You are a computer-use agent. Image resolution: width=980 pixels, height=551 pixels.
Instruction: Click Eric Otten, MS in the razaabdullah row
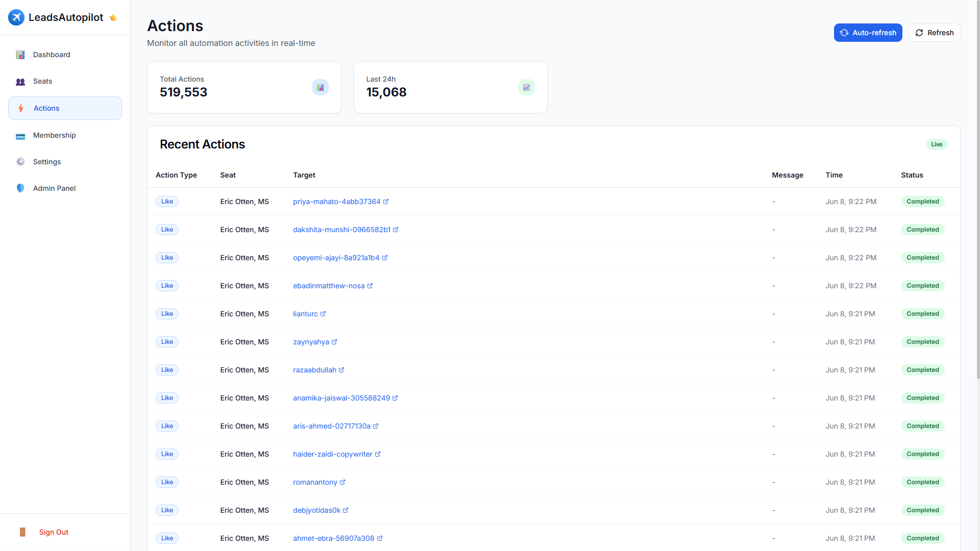[244, 370]
